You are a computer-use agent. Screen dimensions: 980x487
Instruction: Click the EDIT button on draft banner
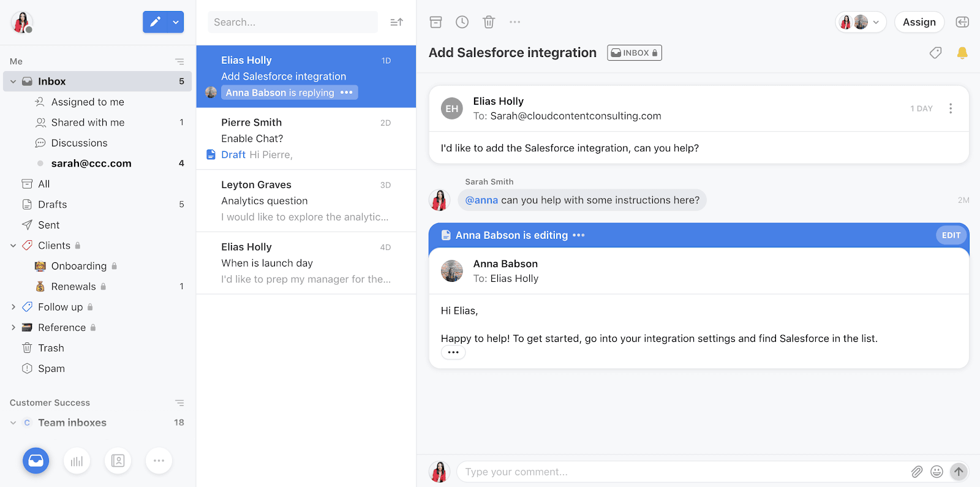pyautogui.click(x=951, y=235)
